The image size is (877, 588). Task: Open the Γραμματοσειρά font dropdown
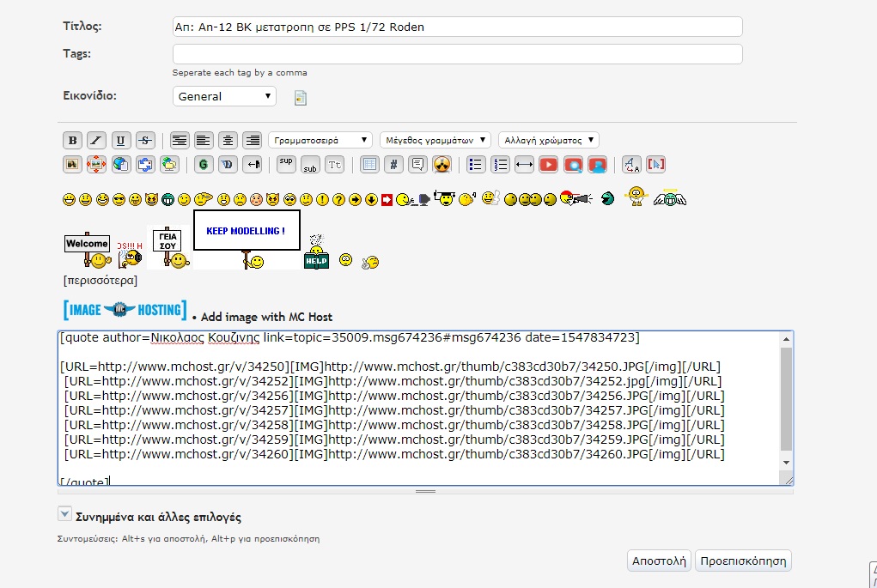(x=320, y=140)
